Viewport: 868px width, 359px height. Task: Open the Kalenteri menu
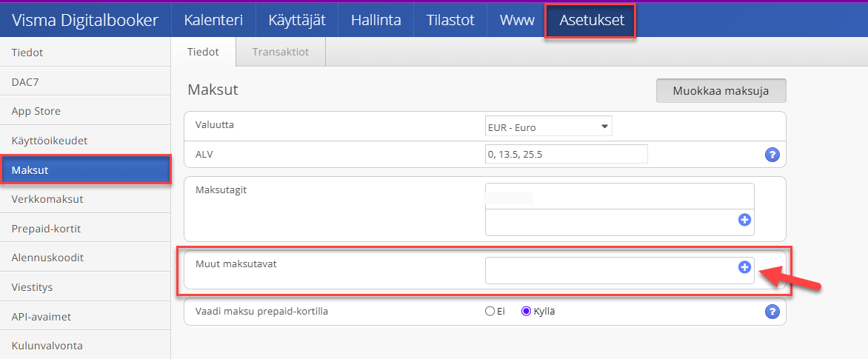click(214, 21)
